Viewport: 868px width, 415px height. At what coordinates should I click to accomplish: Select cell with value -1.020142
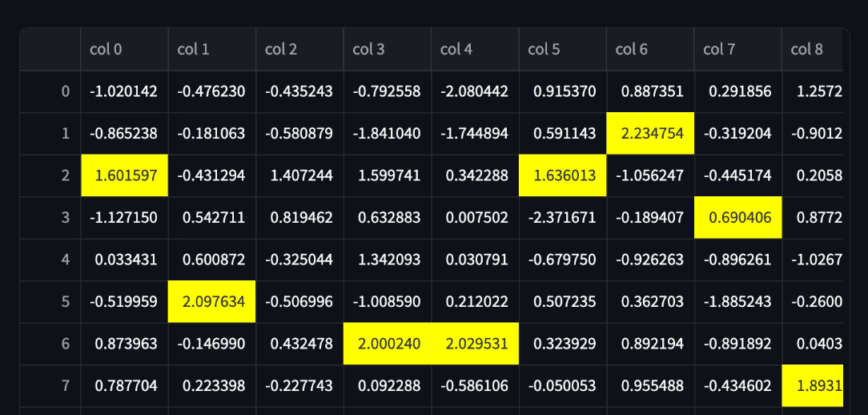click(x=125, y=91)
